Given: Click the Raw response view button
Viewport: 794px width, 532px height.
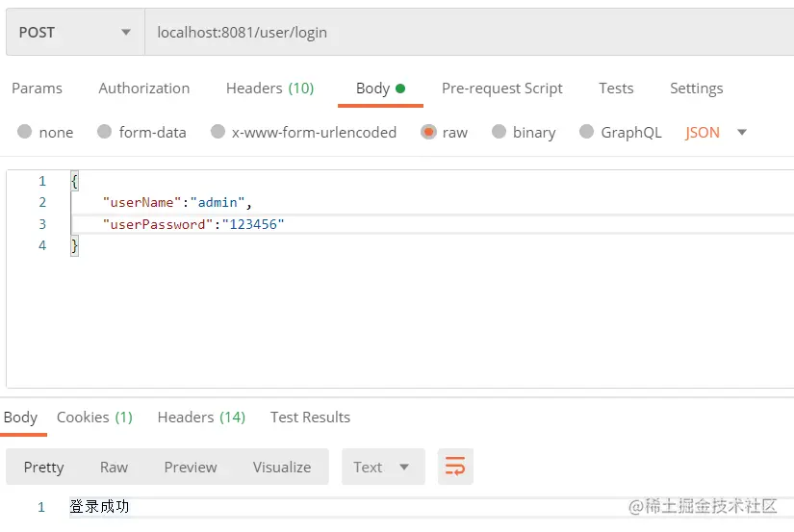Looking at the screenshot, I should 114,468.
